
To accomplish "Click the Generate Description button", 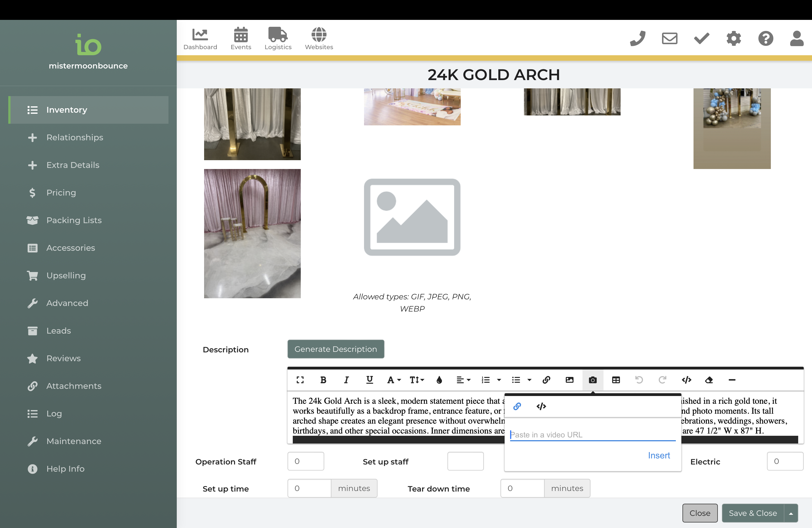I will click(x=335, y=349).
